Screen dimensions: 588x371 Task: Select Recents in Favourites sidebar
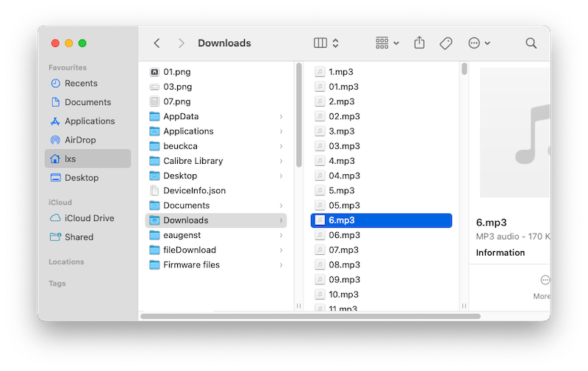(81, 84)
